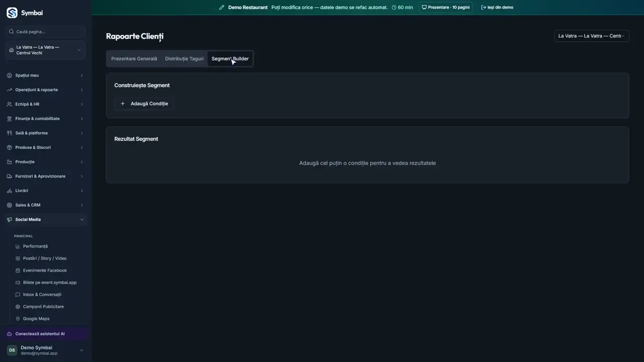The width and height of the screenshot is (644, 362).
Task: Click the Adaugă Condiție button
Action: [144, 104]
